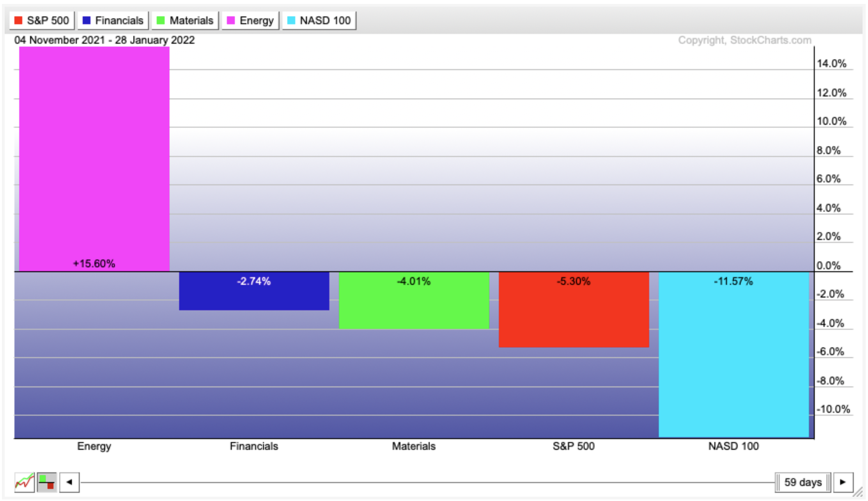Grab the 59 days slider handle
Viewport: 868px width, 501px height.
(x=803, y=482)
